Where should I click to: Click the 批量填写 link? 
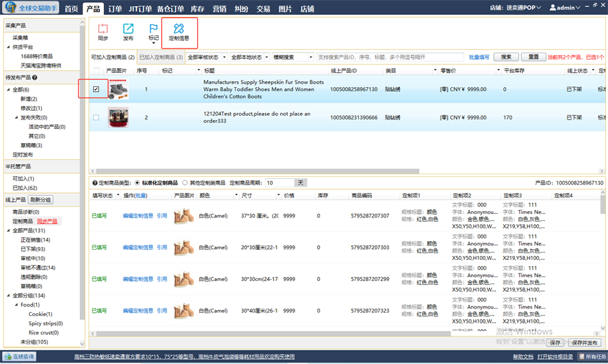(479, 57)
